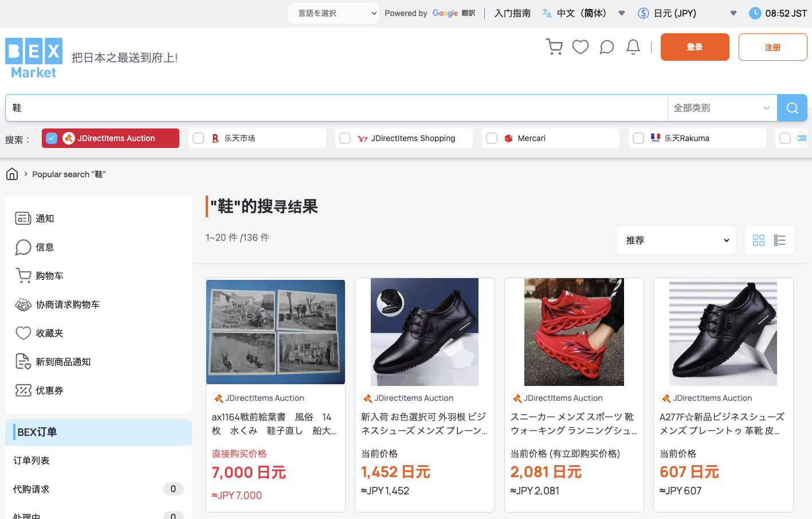Click the 注册 register button
The width and height of the screenshot is (812, 519).
click(772, 47)
